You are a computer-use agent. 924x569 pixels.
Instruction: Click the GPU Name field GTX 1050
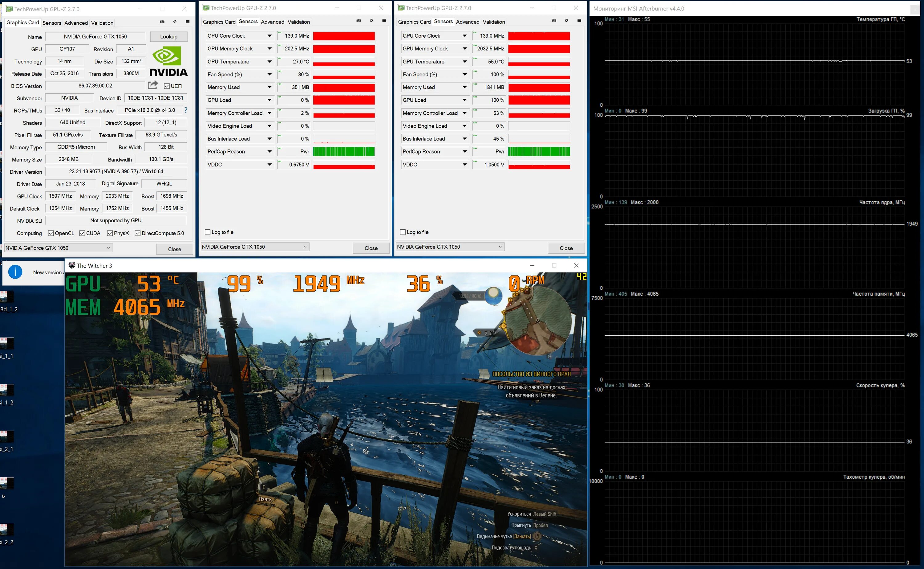95,36
